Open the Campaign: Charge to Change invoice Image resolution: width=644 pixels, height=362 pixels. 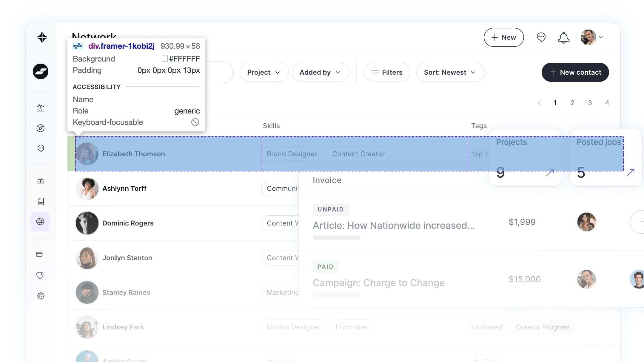(x=379, y=283)
